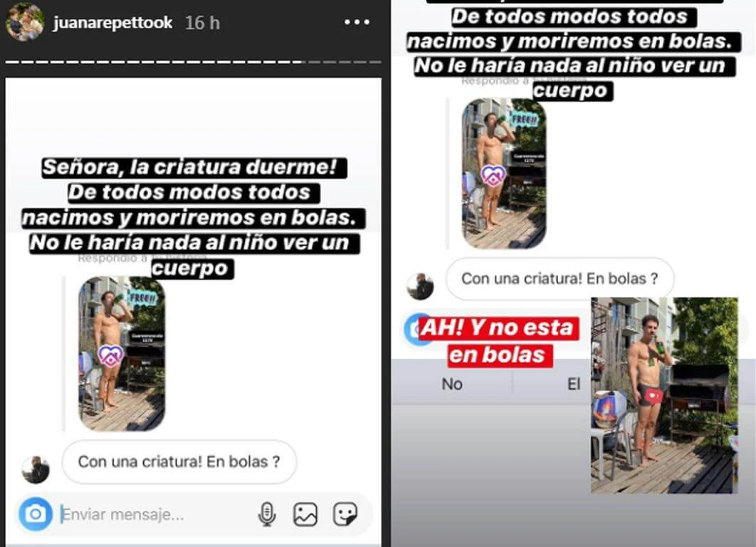The width and height of the screenshot is (756, 547).
Task: Tap the red 'AH! Y no esta en bolas' text
Action: pos(497,341)
